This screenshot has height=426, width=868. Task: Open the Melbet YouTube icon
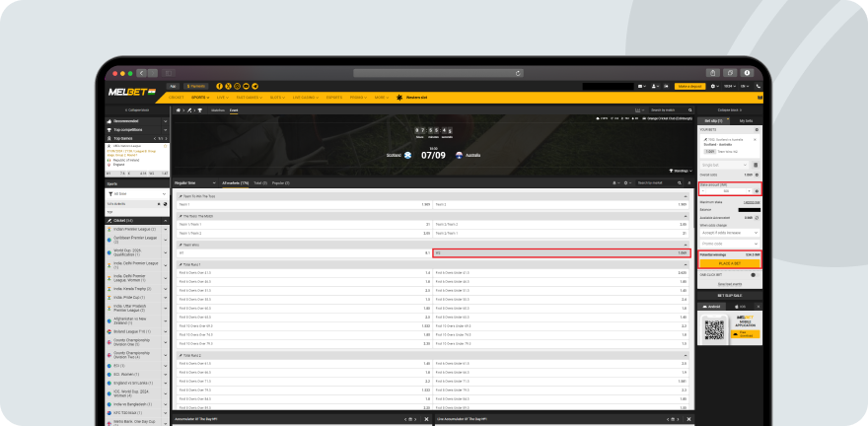coord(246,87)
